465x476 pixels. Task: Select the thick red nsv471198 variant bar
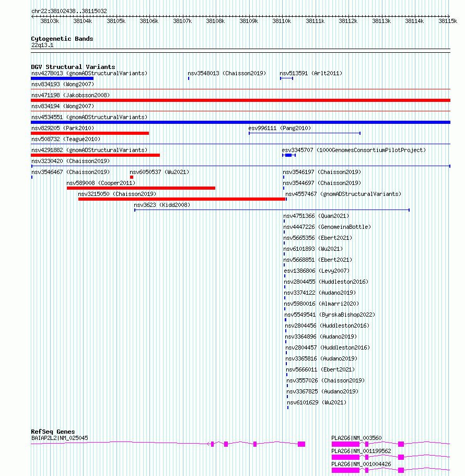click(240, 100)
